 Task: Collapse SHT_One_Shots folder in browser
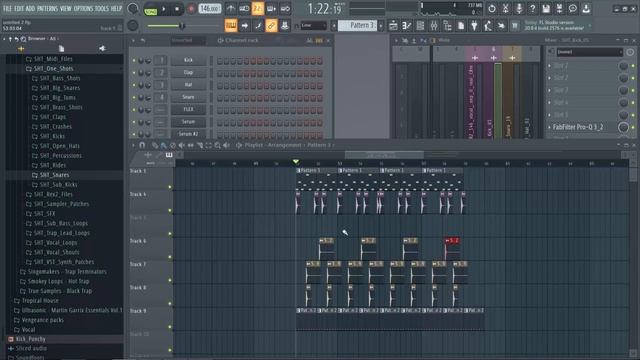click(x=53, y=69)
